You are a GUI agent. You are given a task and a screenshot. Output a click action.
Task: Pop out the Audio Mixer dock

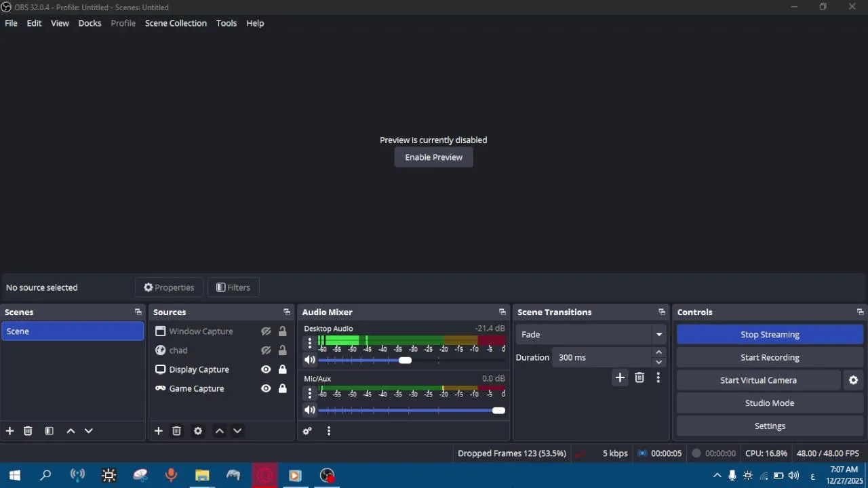[x=502, y=312]
